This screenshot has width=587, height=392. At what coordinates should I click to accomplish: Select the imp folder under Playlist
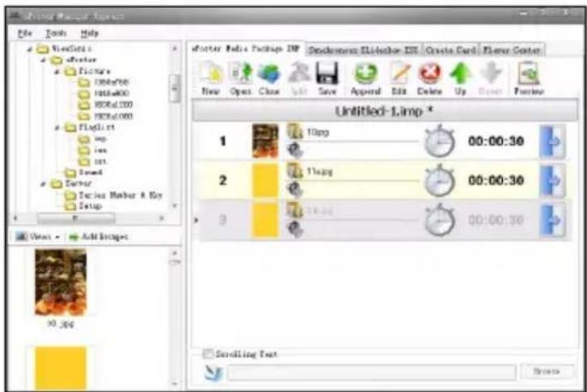99,139
